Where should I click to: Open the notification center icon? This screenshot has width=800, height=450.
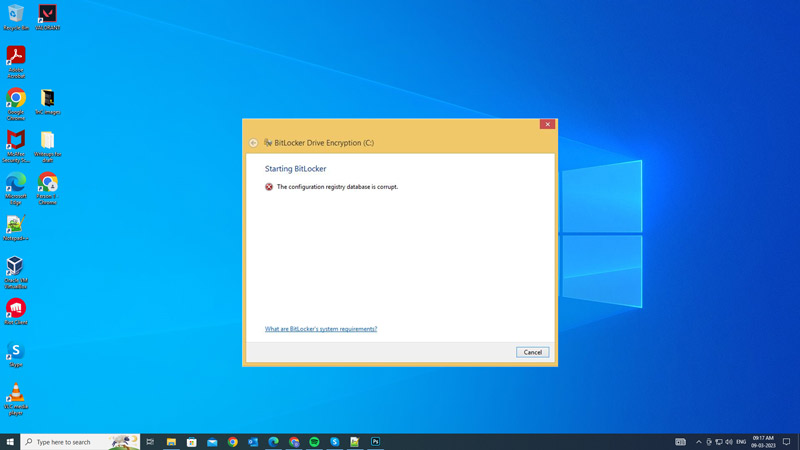[x=786, y=442]
